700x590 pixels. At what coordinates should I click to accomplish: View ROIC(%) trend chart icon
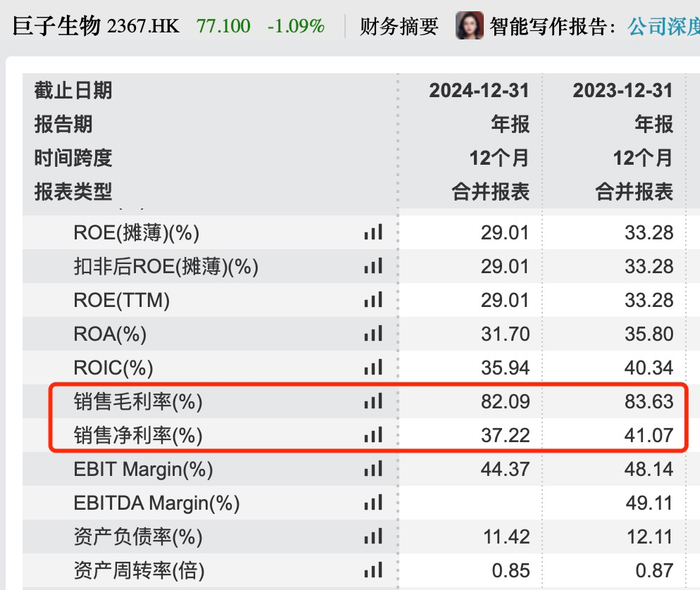click(373, 367)
